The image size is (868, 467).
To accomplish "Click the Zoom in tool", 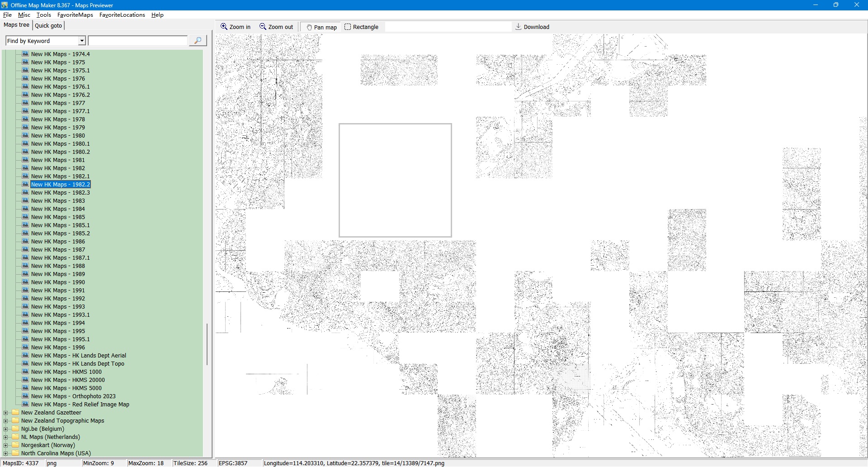I will (x=235, y=27).
